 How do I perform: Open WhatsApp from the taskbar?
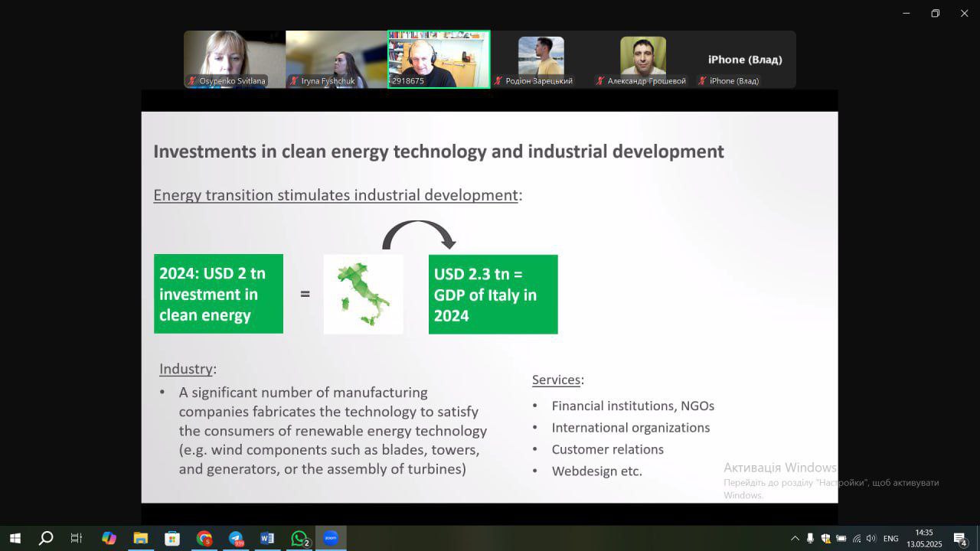[299, 538]
